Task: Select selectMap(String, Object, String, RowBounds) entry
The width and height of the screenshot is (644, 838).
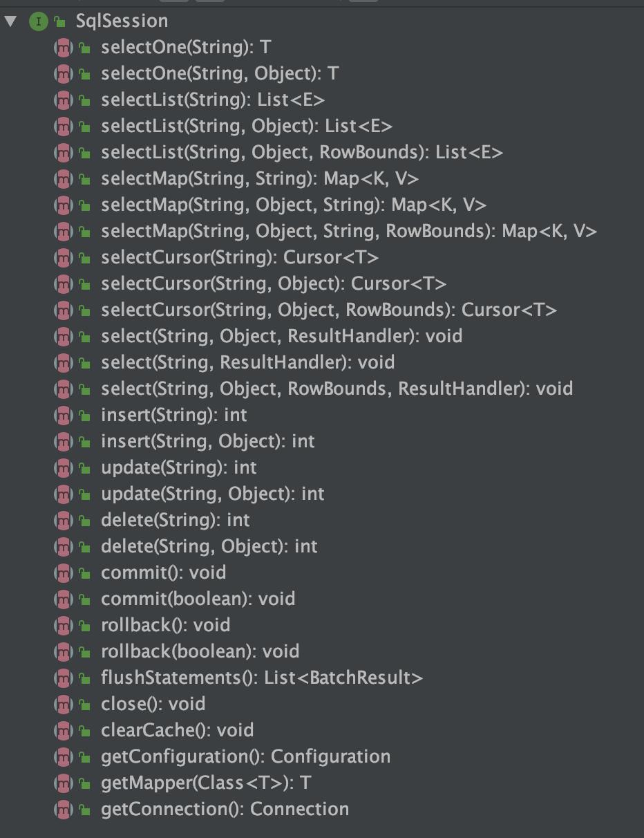Action: pos(348,232)
